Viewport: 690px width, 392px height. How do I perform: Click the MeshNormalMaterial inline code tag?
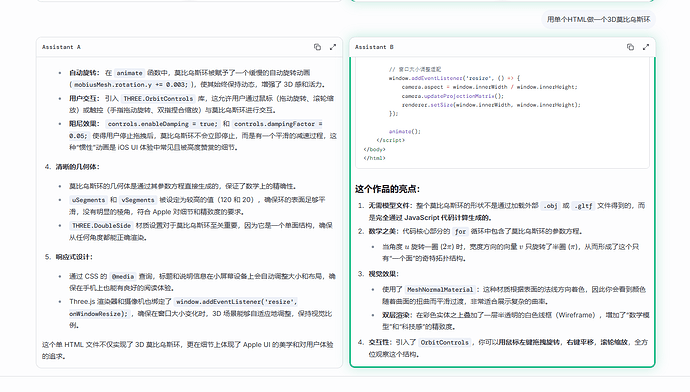click(x=440, y=289)
